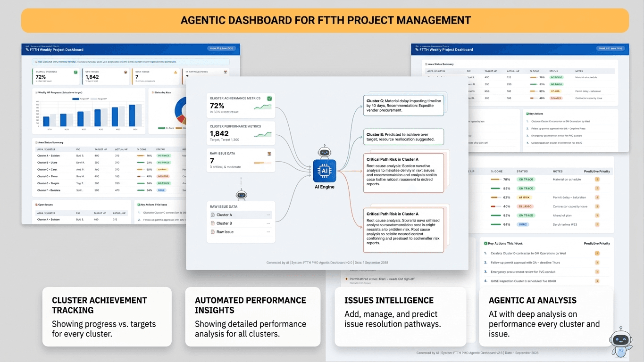The height and width of the screenshot is (362, 644).
Task: Click priority badge for Emergency procurement review action
Action: (x=597, y=272)
